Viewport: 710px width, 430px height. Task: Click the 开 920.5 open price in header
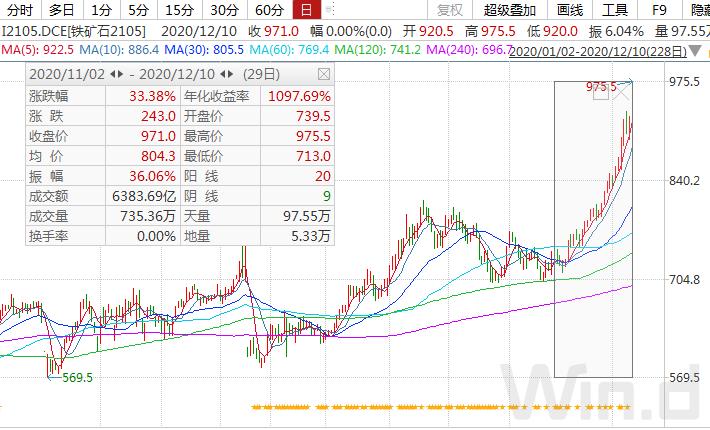(428, 31)
